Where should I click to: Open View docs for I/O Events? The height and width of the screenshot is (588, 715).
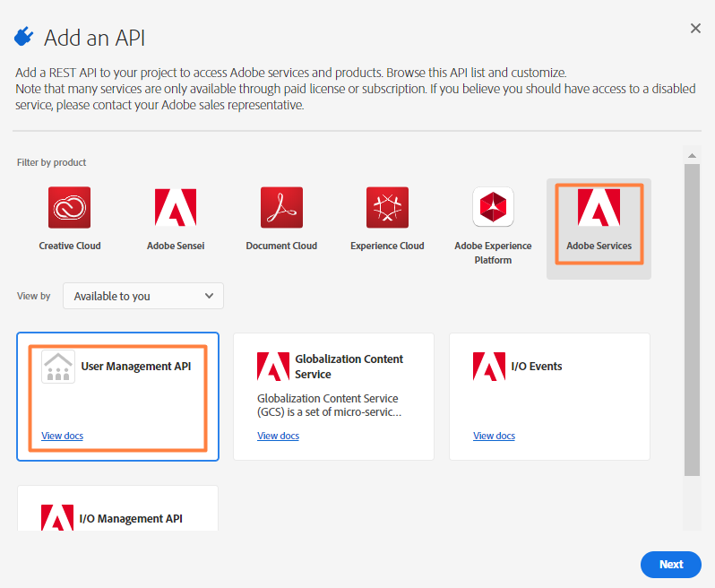[x=494, y=436]
